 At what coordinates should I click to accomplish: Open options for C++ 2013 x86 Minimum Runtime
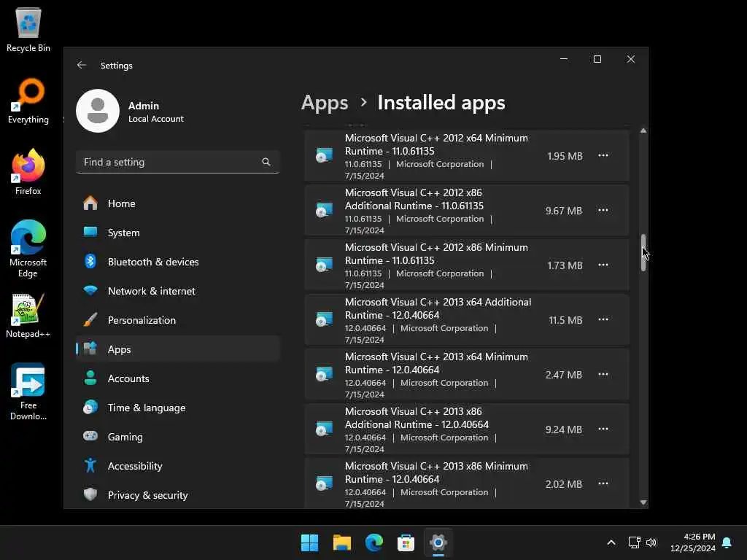603,484
